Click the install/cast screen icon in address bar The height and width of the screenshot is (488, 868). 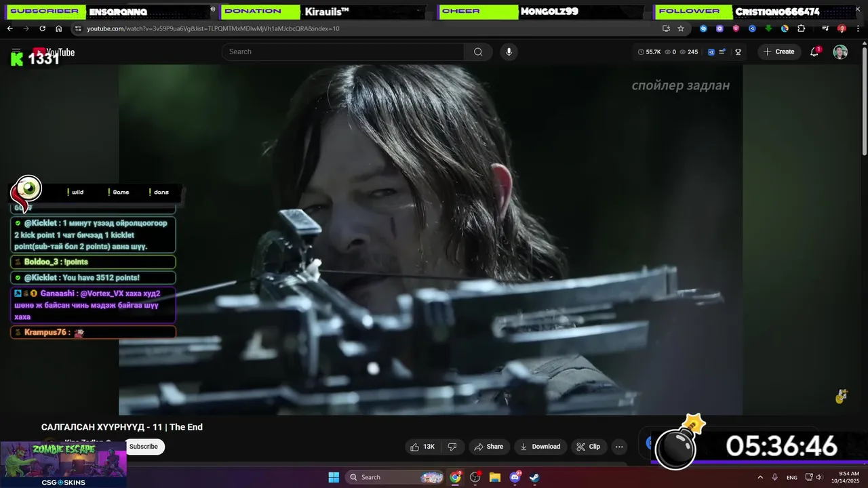666,28
